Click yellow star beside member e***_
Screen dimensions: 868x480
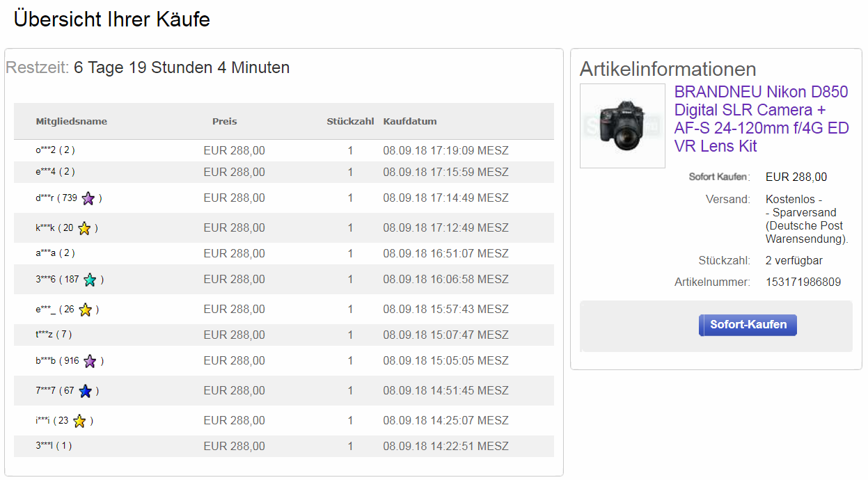pyautogui.click(x=85, y=310)
